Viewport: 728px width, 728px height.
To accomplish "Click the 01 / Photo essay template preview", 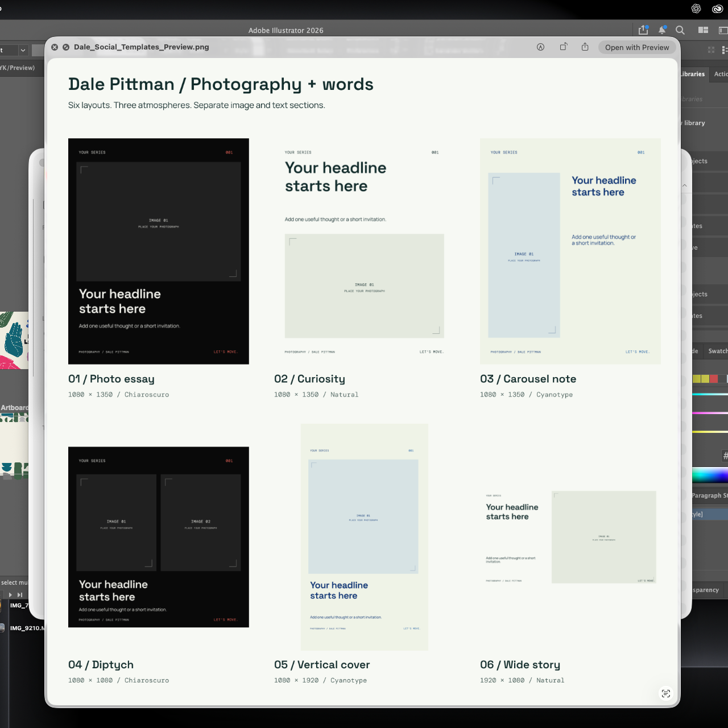I will point(159,251).
